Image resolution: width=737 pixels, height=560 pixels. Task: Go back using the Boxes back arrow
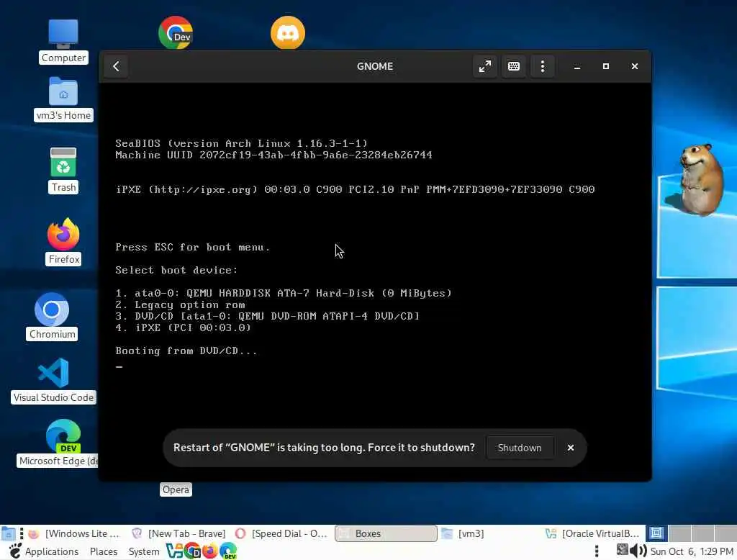coord(116,66)
